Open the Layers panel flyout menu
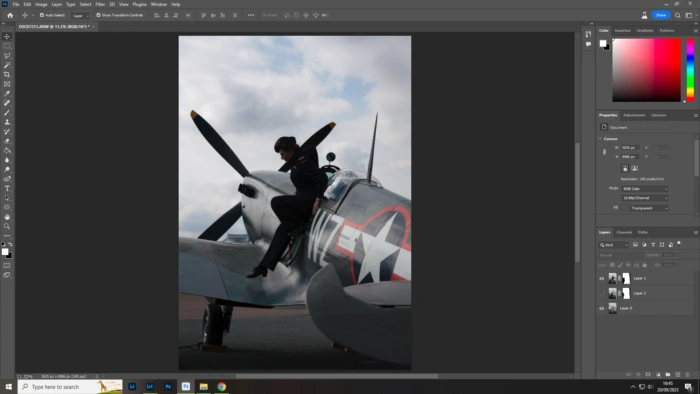The height and width of the screenshot is (394, 700). pos(696,232)
